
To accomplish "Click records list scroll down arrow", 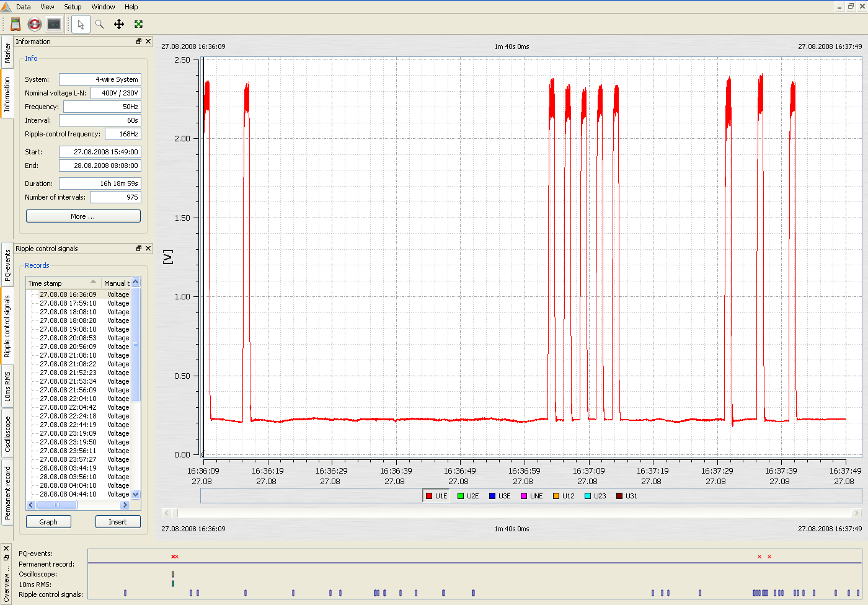I will [136, 495].
